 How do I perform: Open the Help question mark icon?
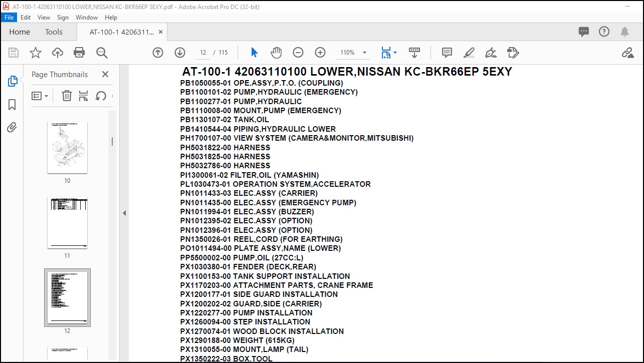[x=604, y=32]
